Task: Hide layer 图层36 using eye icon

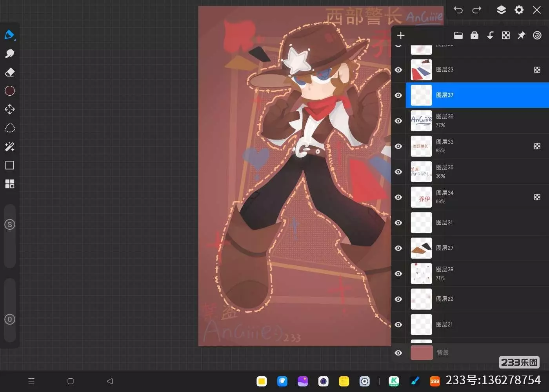Action: click(398, 121)
